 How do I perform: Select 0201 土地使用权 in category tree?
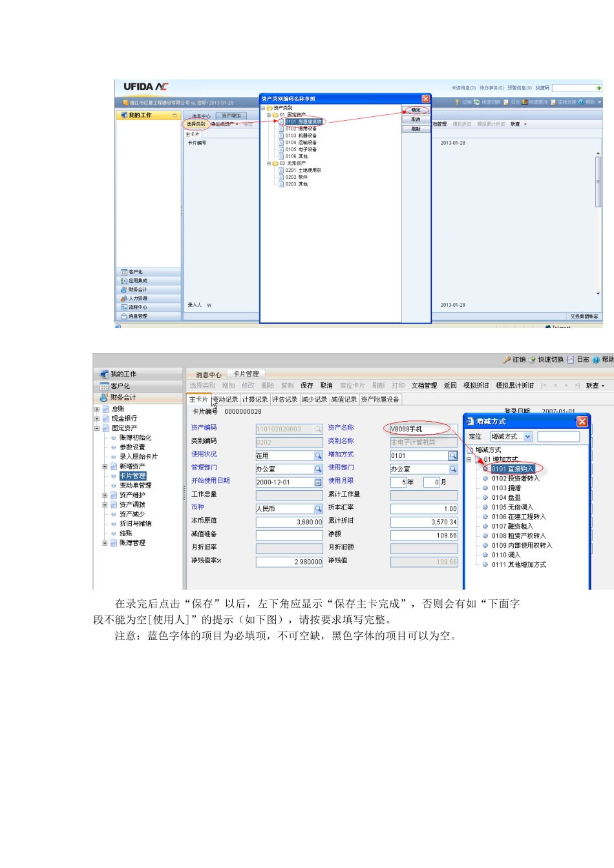coord(303,170)
